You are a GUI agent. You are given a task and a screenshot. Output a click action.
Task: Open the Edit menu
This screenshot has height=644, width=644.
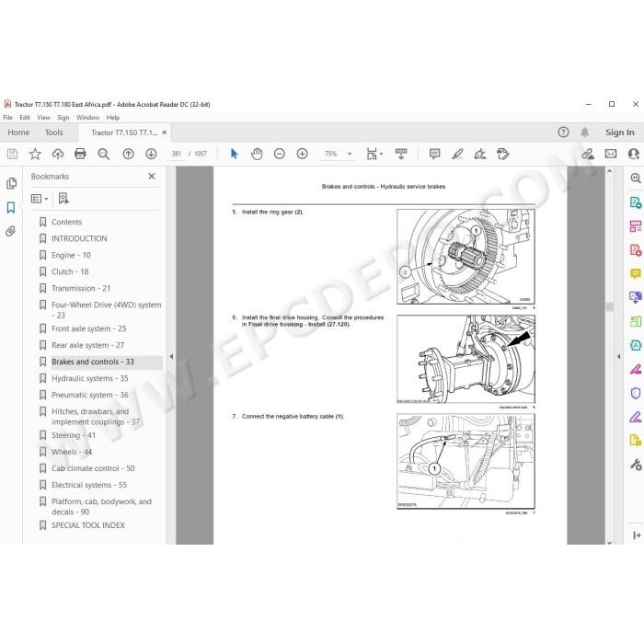[25, 118]
